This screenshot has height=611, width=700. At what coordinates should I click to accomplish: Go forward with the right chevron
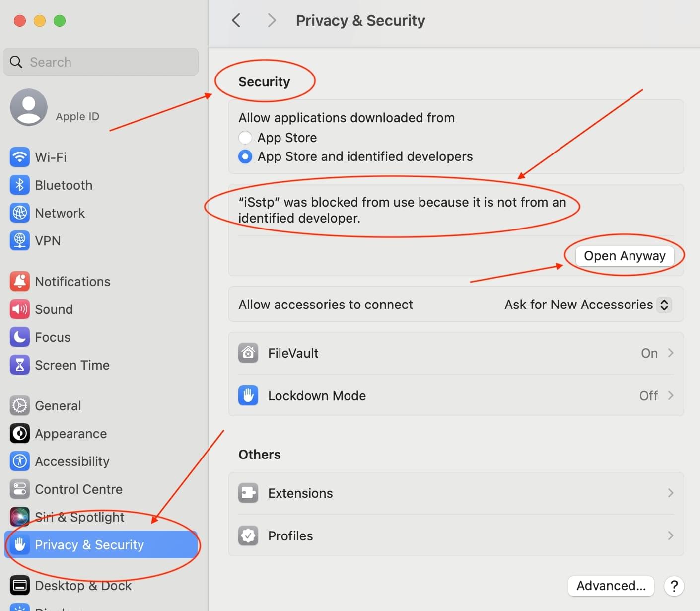pyautogui.click(x=271, y=20)
